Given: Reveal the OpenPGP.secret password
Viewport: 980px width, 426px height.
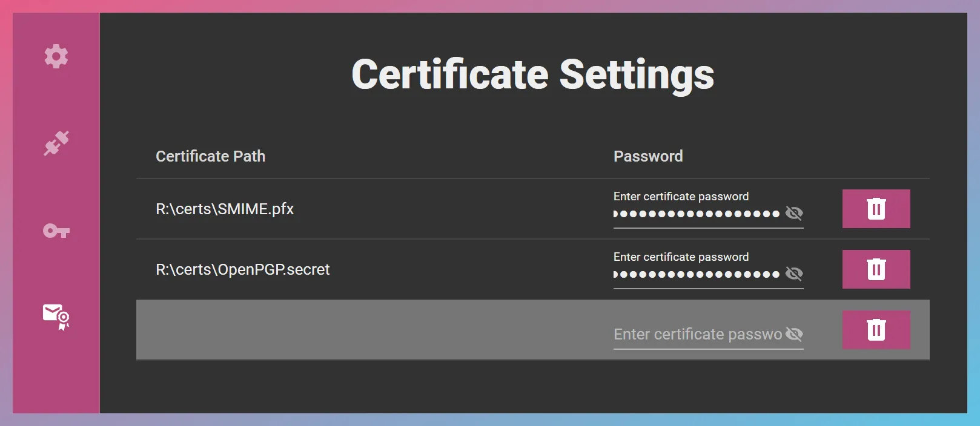Looking at the screenshot, I should (794, 274).
